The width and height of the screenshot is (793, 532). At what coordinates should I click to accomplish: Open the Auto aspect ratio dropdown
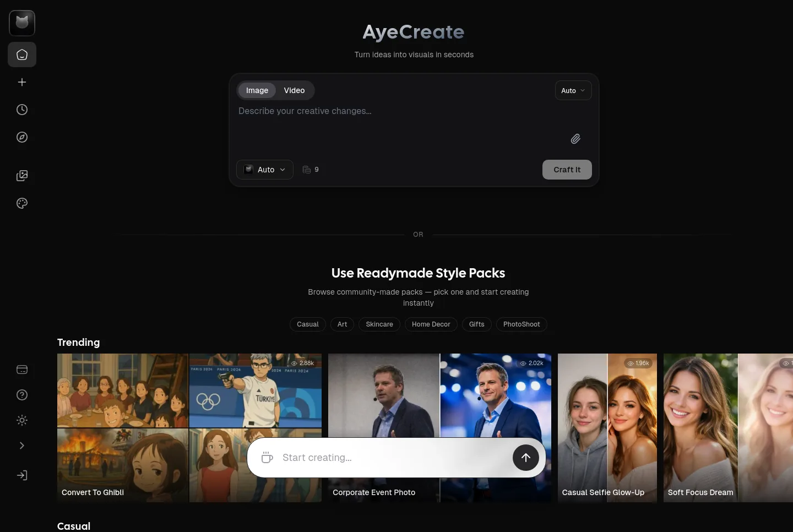pyautogui.click(x=573, y=90)
